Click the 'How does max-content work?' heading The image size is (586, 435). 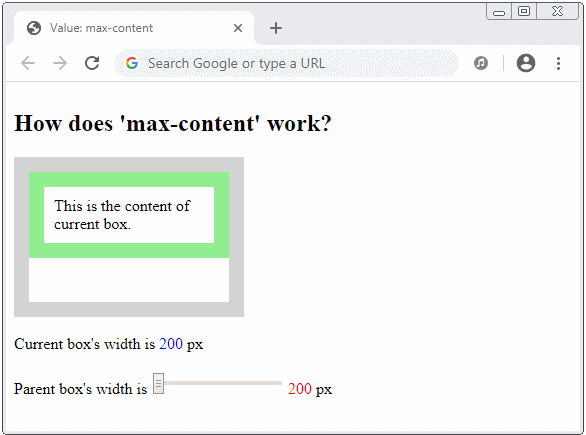[x=173, y=123]
